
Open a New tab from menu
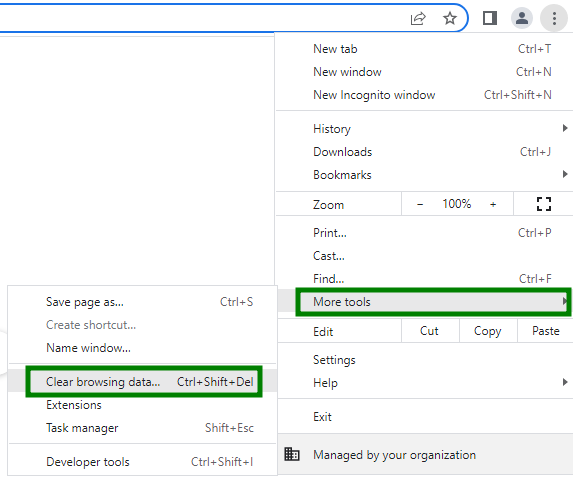(424, 49)
